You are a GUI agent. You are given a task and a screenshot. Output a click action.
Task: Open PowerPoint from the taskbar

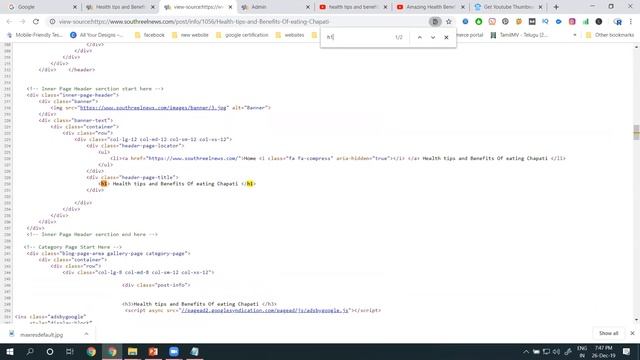153,351
